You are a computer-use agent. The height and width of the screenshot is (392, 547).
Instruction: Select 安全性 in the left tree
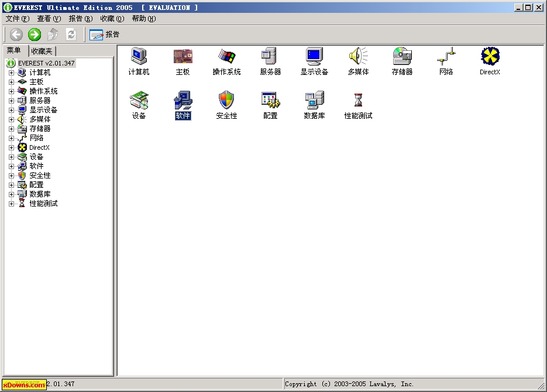pyautogui.click(x=40, y=176)
